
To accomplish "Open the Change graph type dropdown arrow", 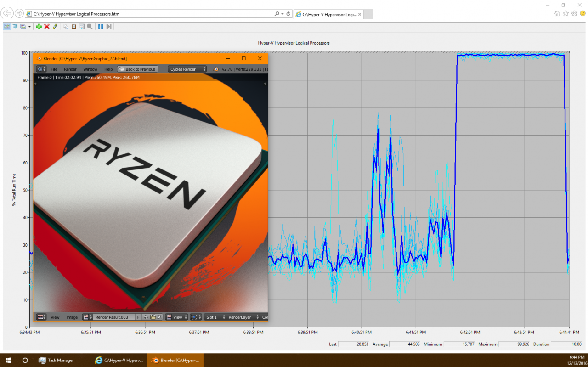I will click(30, 27).
